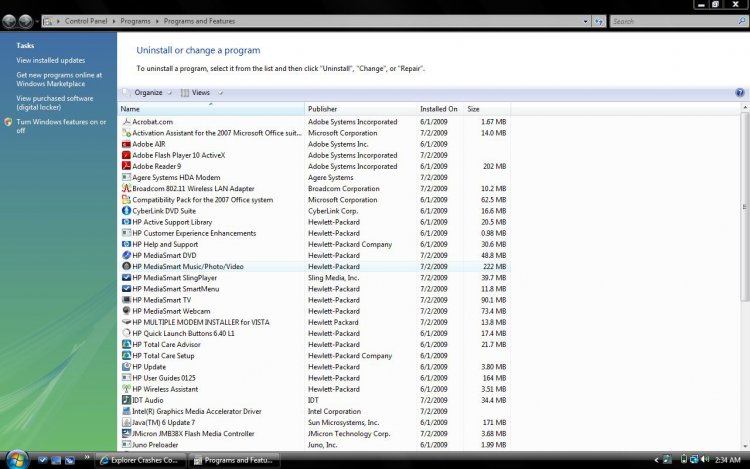Image resolution: width=750 pixels, height=469 pixels.
Task: Switch to Explorer Crashes taskbar button
Action: click(141, 460)
